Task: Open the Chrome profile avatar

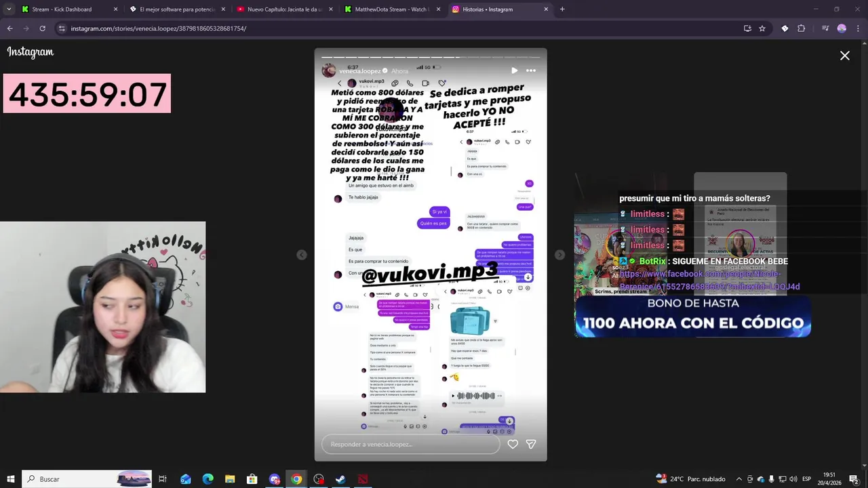Action: 842,28
